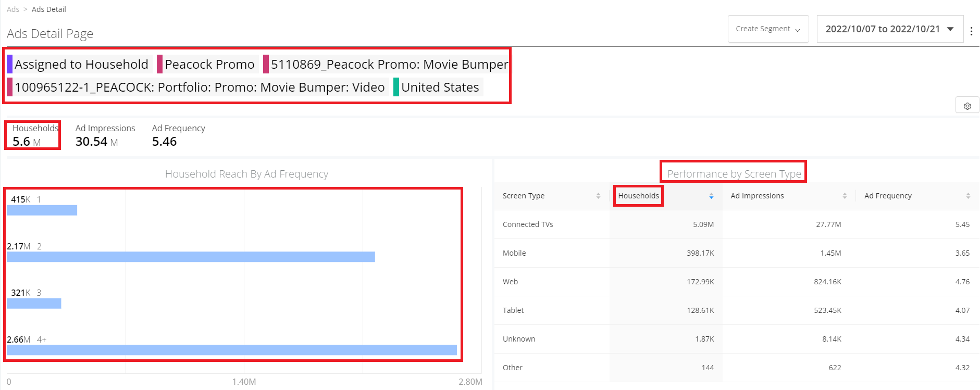Click the 27.77M ad impressions cell

[x=828, y=224]
